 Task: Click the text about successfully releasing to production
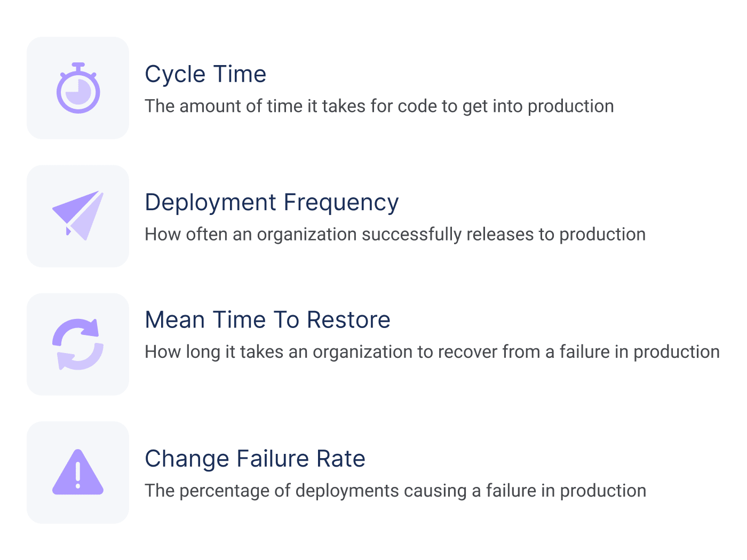click(395, 234)
